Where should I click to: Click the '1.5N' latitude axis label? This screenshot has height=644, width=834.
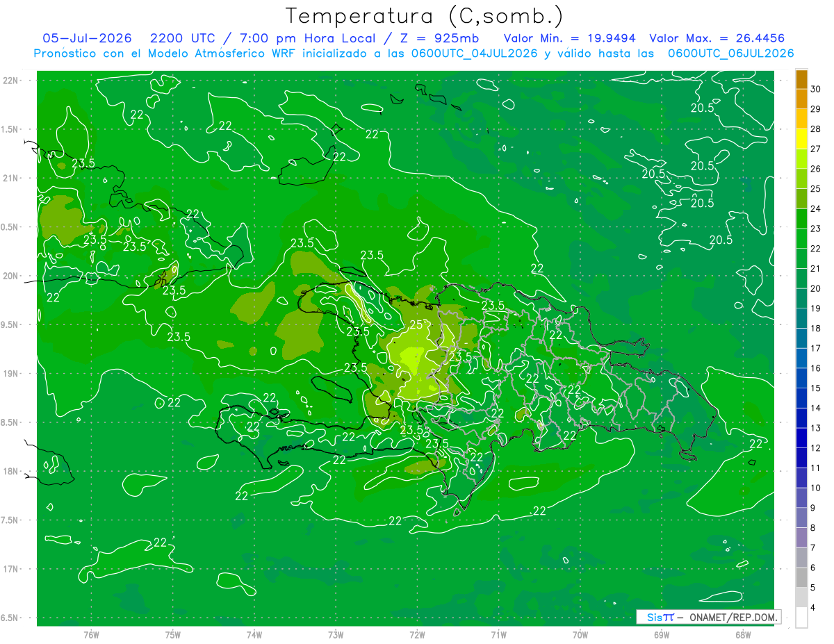(x=11, y=129)
